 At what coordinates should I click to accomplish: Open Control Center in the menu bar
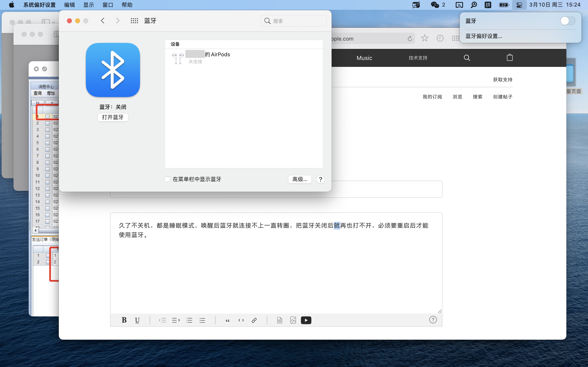pos(519,5)
